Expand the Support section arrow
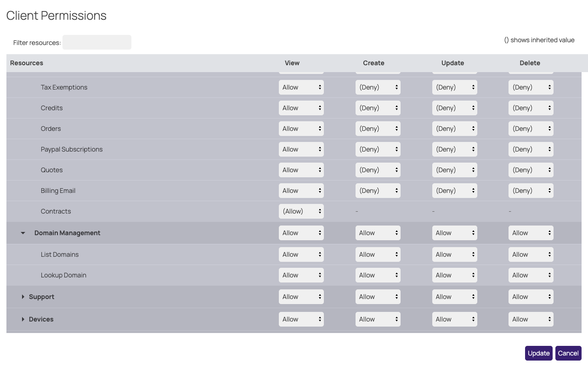Screen dimensions: 588x367 click(23, 297)
